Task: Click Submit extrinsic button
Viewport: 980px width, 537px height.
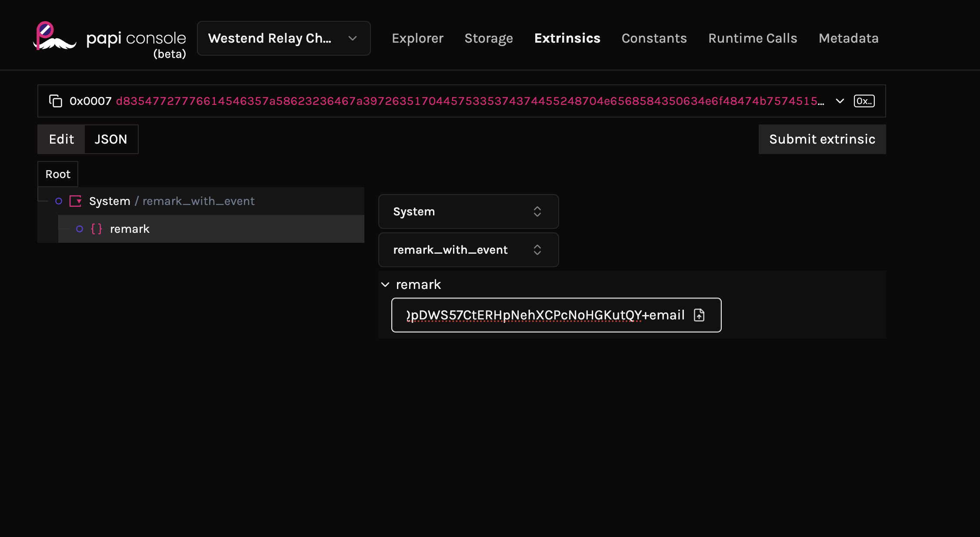Action: click(x=822, y=139)
